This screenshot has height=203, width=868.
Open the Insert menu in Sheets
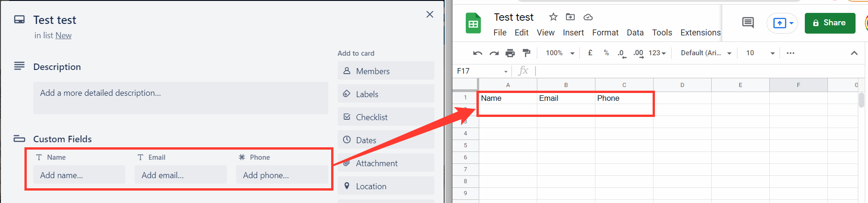pyautogui.click(x=573, y=33)
